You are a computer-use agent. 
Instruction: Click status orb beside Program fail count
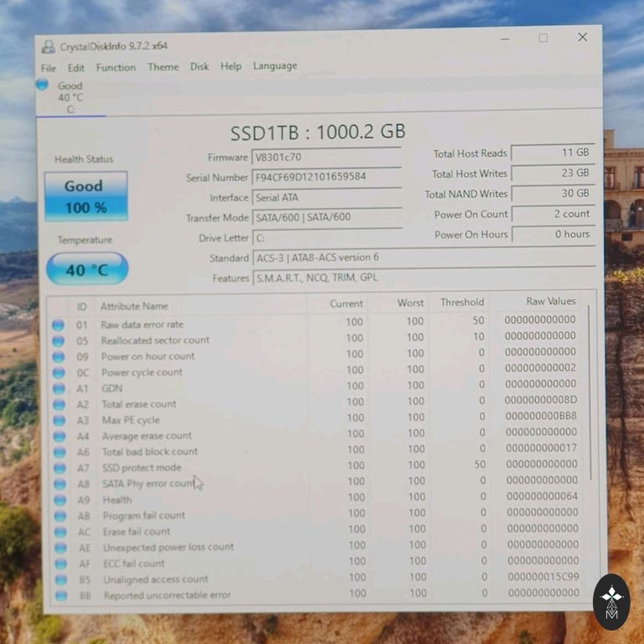coord(60,516)
